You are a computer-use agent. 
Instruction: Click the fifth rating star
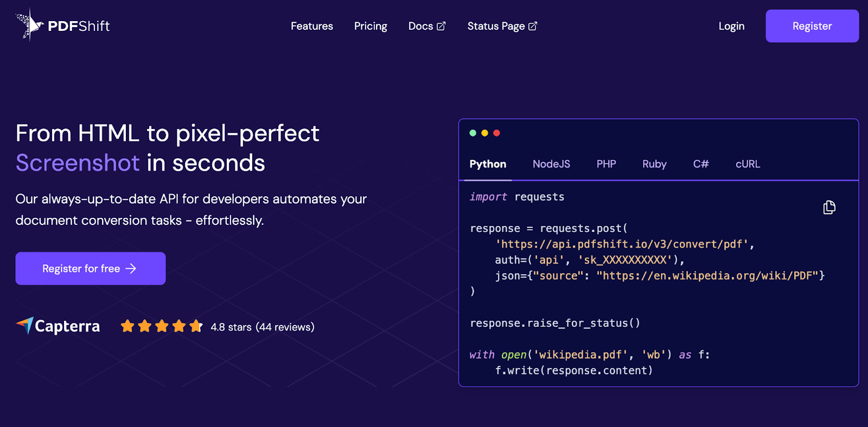[x=196, y=326]
